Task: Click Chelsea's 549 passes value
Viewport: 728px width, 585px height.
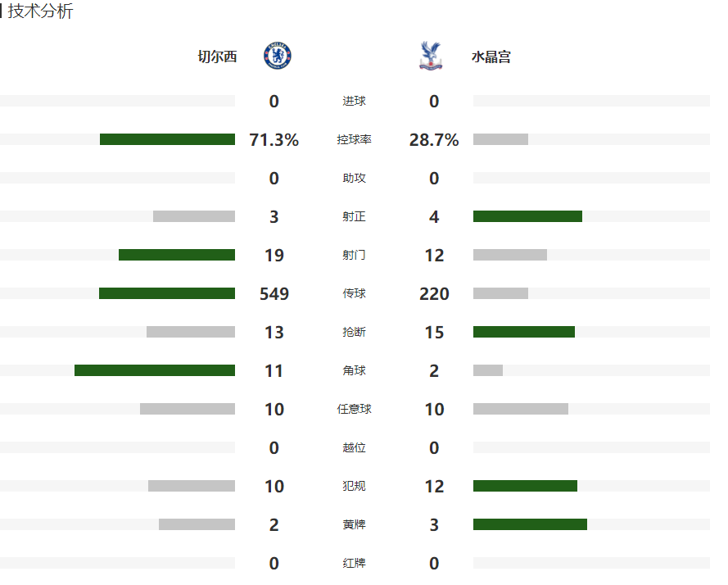Action: coord(274,294)
